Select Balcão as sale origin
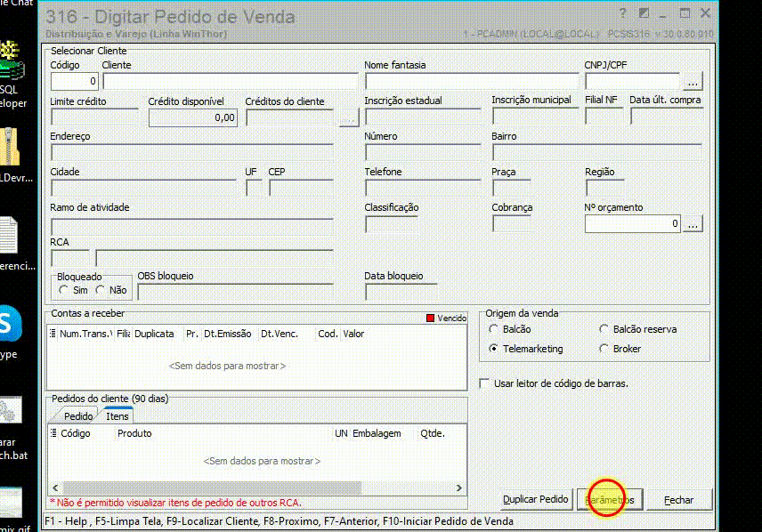762x532 pixels. pyautogui.click(x=494, y=329)
